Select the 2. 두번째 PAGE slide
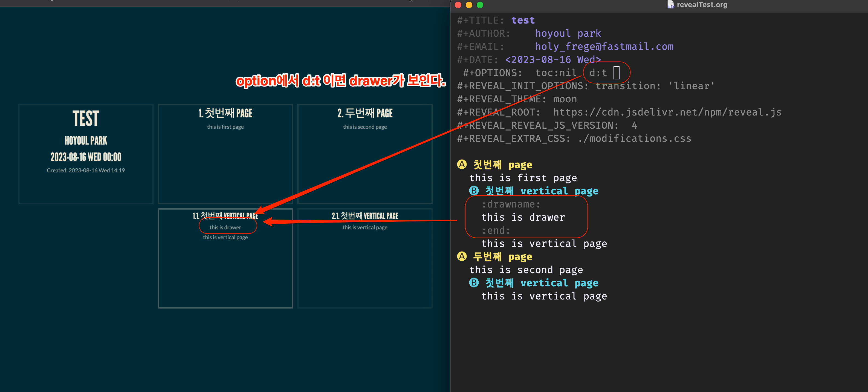Screen dimensions: 868x392 364,154
